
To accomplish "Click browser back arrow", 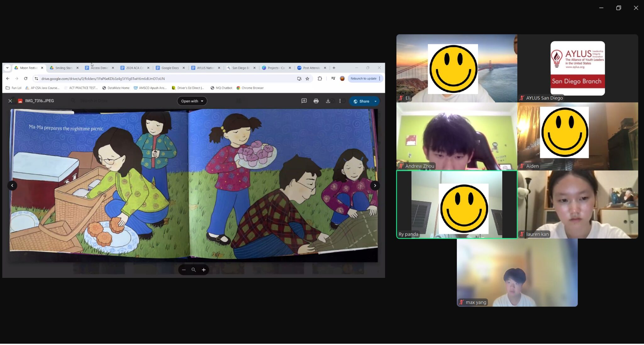I will [x=8, y=79].
